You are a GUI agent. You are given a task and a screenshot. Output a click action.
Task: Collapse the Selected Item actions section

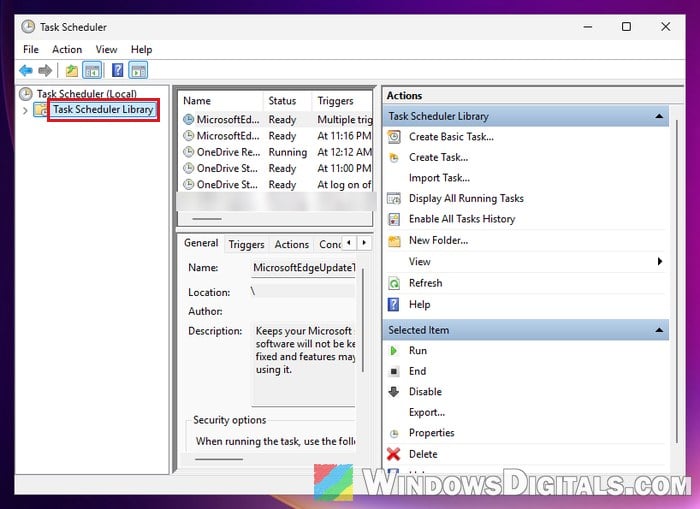(659, 330)
